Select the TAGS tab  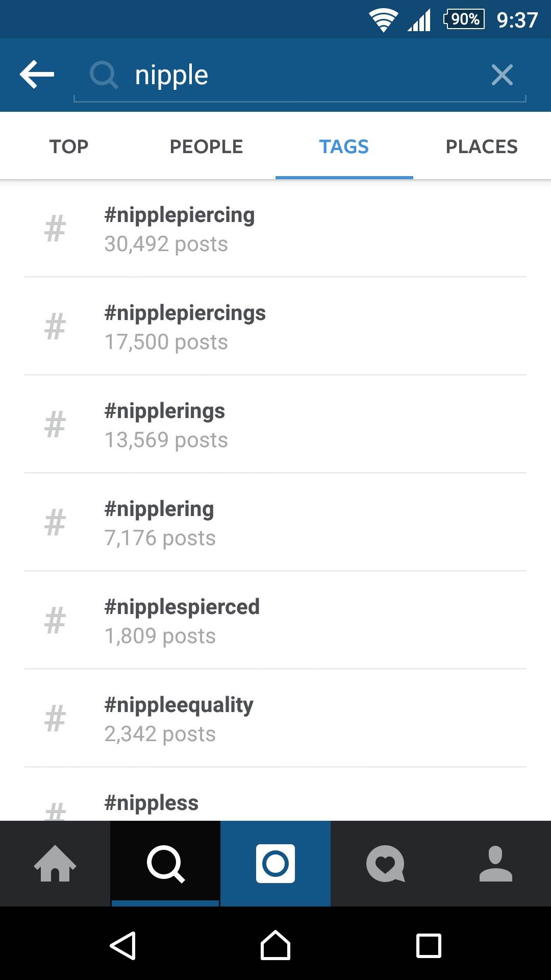tap(344, 146)
